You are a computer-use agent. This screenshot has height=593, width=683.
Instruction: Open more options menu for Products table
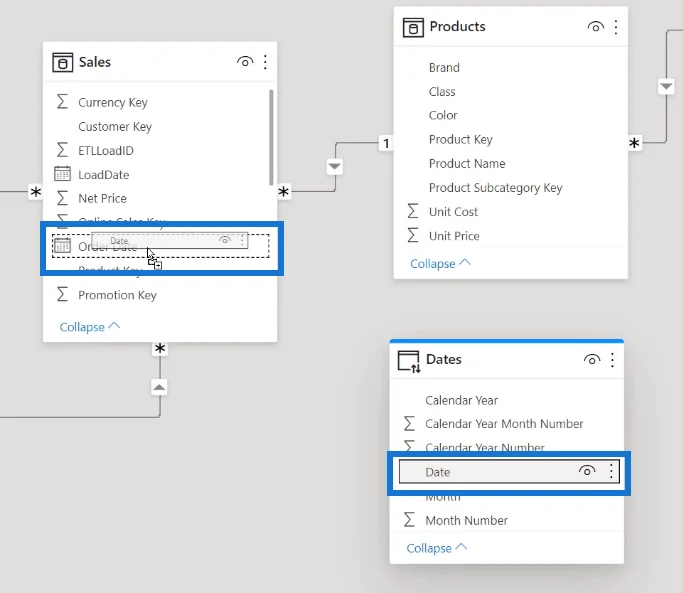coord(615,27)
